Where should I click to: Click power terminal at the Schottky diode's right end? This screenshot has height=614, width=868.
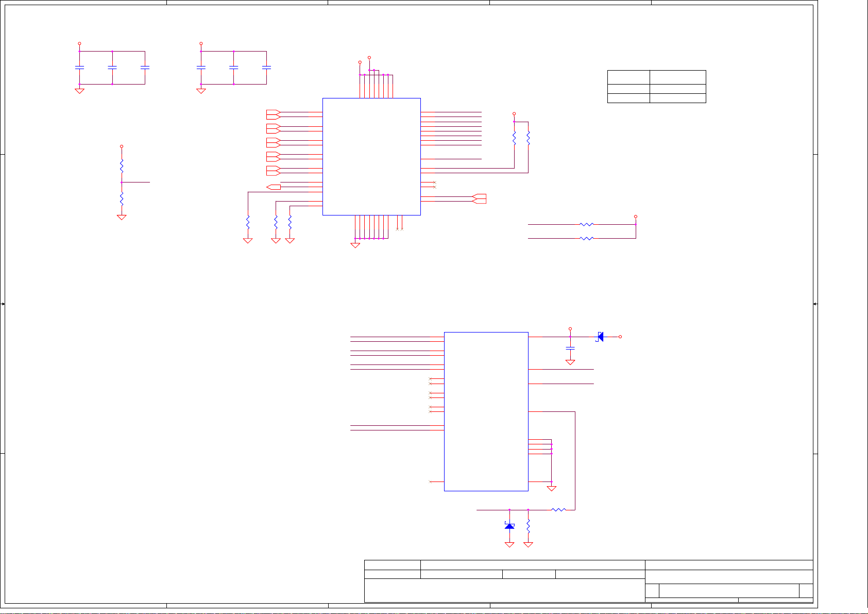point(620,337)
